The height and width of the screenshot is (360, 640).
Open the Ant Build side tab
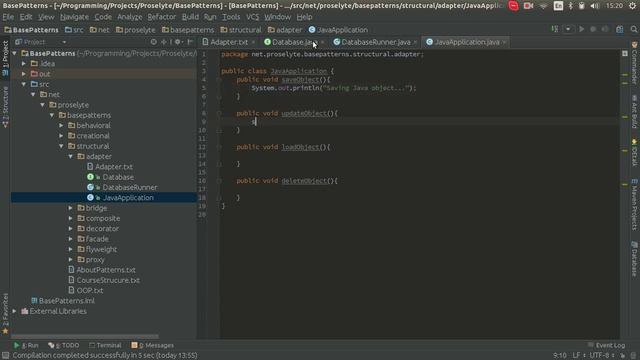(x=634, y=111)
